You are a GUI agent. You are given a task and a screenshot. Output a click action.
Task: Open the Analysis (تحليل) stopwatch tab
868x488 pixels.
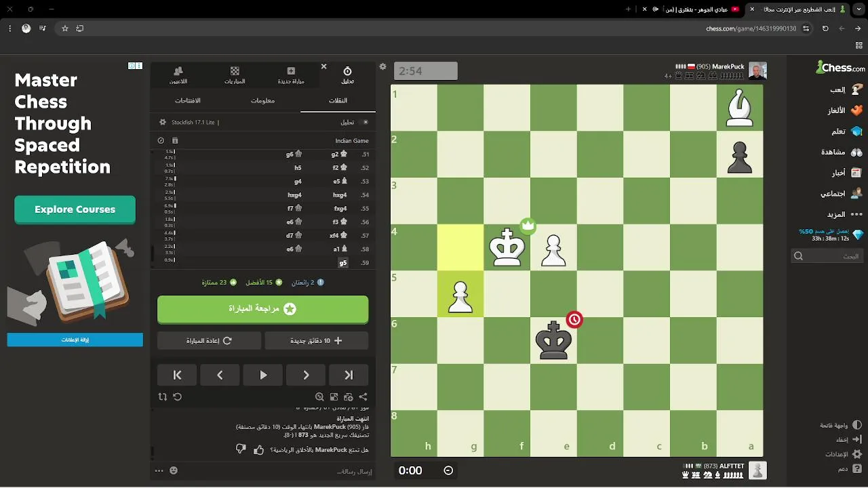pos(347,75)
